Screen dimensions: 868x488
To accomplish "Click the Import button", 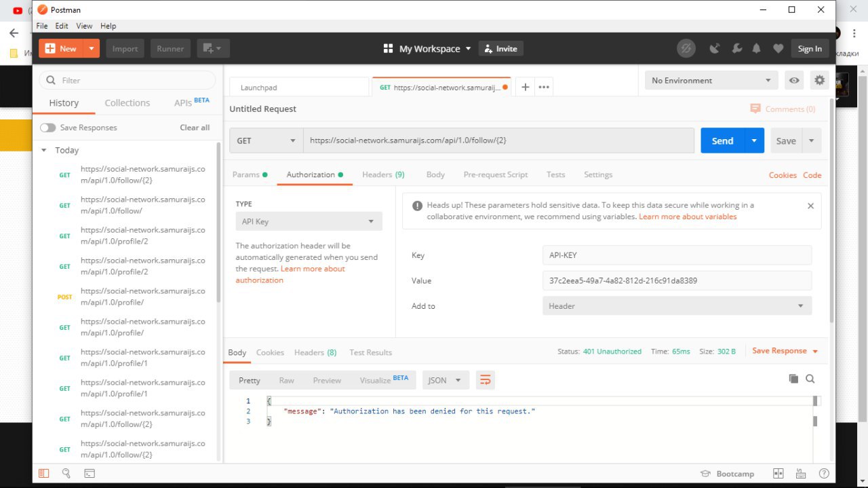I will pyautogui.click(x=125, y=48).
